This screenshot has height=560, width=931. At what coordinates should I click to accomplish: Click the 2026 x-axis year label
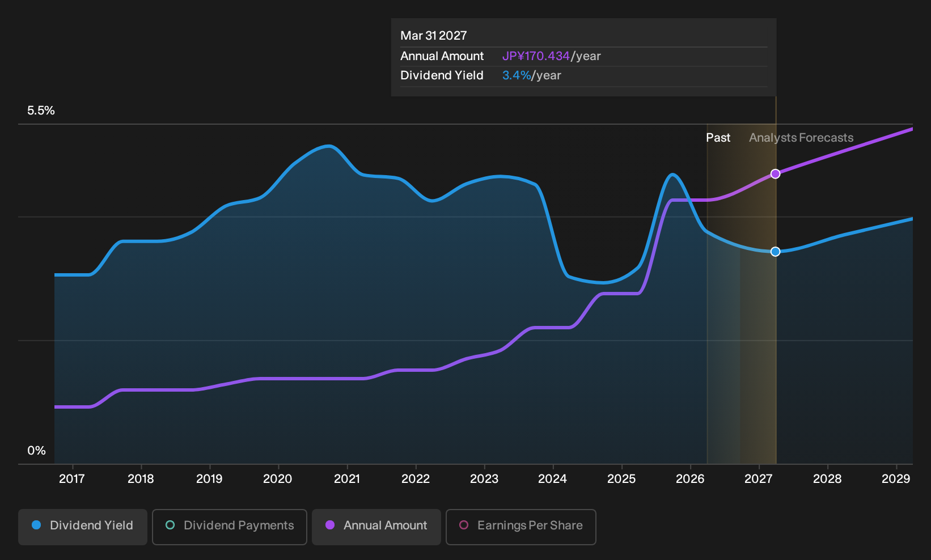coord(690,479)
